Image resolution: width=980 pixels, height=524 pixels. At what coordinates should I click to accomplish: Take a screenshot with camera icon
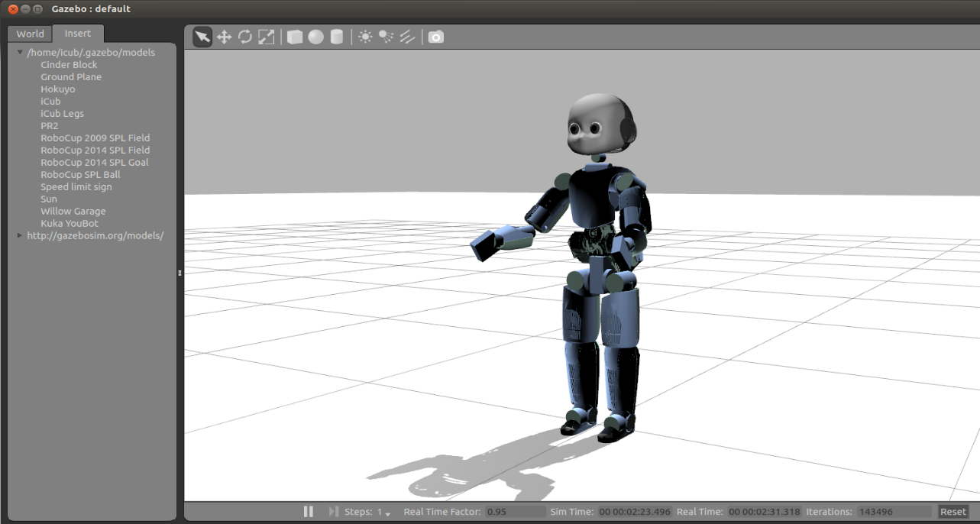[435, 37]
